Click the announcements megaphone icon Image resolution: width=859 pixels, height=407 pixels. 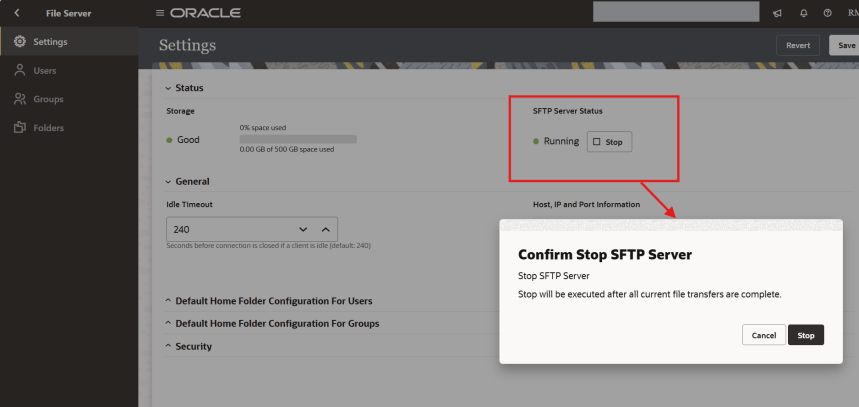point(777,13)
